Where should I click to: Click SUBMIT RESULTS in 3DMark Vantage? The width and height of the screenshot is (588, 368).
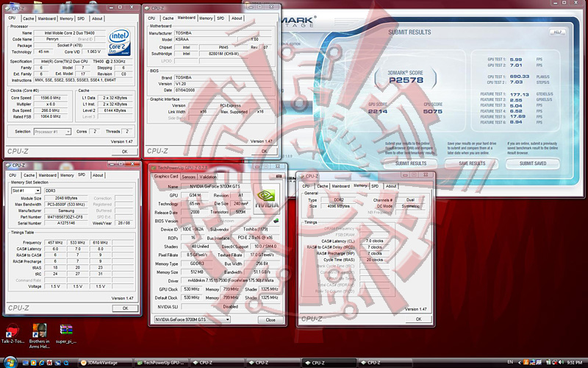[411, 163]
